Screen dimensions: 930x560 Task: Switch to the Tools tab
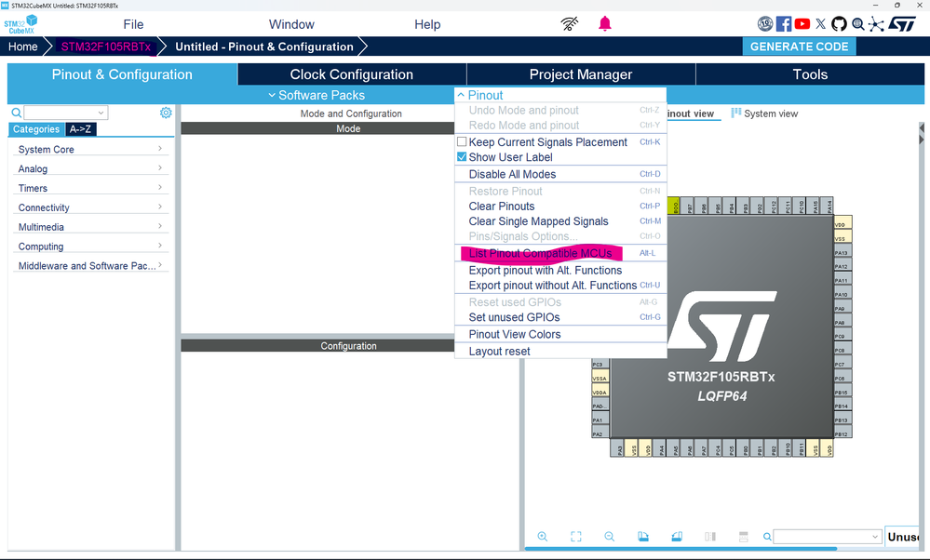point(810,74)
